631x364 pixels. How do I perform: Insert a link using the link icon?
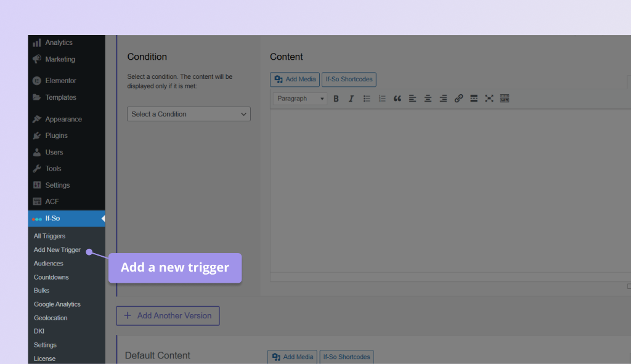click(x=458, y=98)
